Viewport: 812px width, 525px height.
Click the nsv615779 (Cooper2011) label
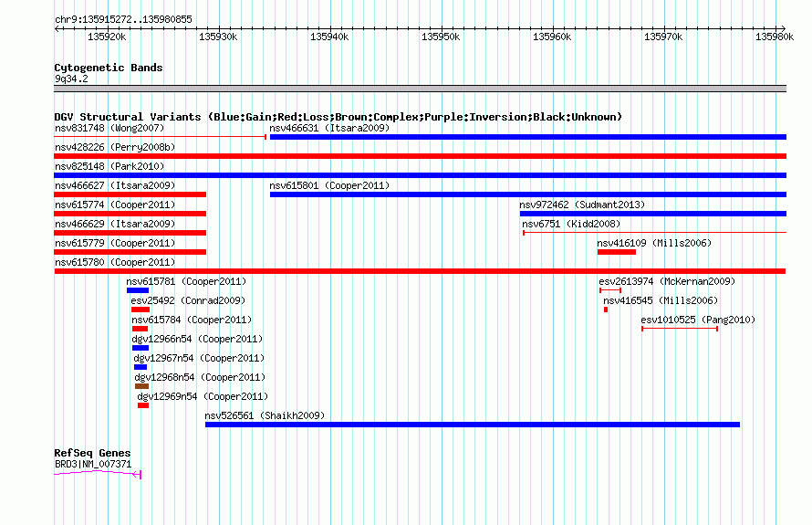click(115, 243)
